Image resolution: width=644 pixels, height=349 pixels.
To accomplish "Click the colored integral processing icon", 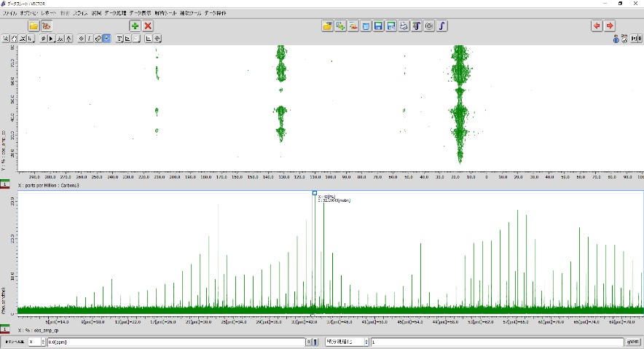I will tap(417, 26).
